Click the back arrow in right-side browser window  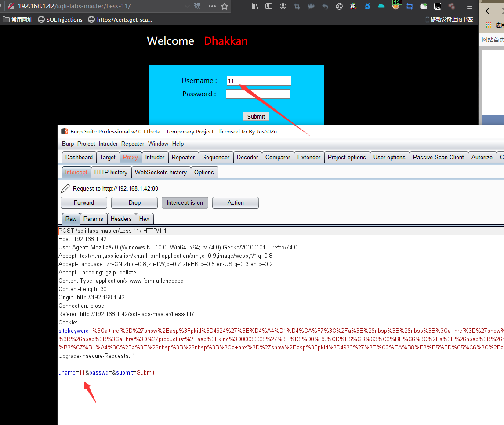[489, 11]
